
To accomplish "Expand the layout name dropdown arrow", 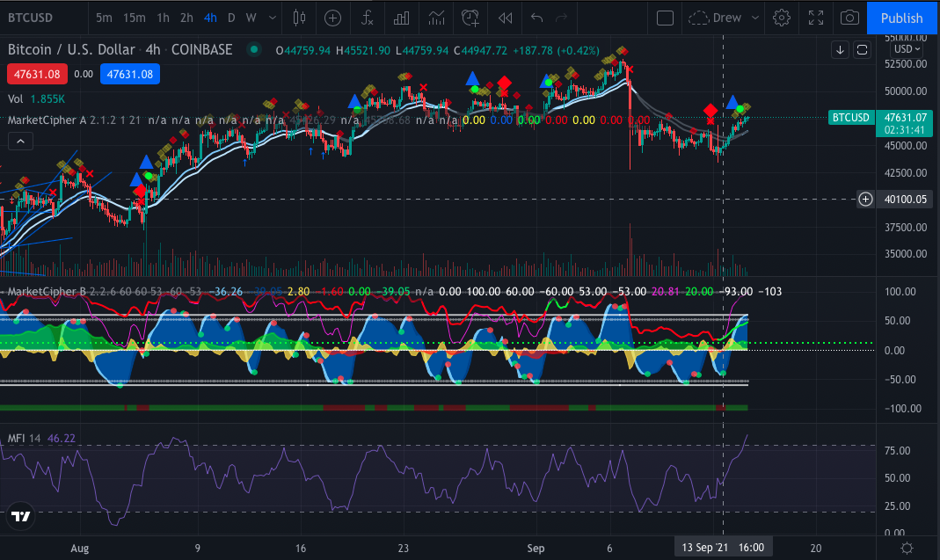I will tap(755, 18).
